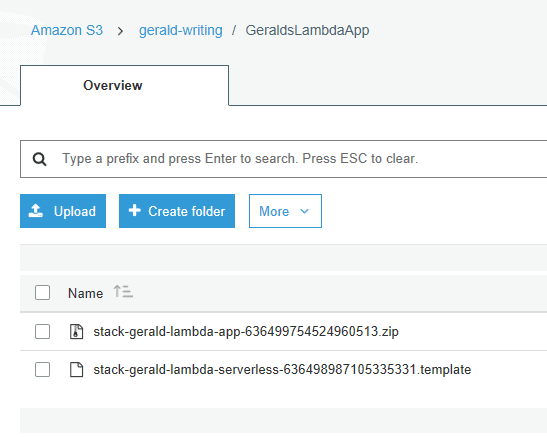Image resolution: width=547 pixels, height=437 pixels.
Task: Open stack-gerald-lambda-app zip file name
Action: pyautogui.click(x=246, y=331)
